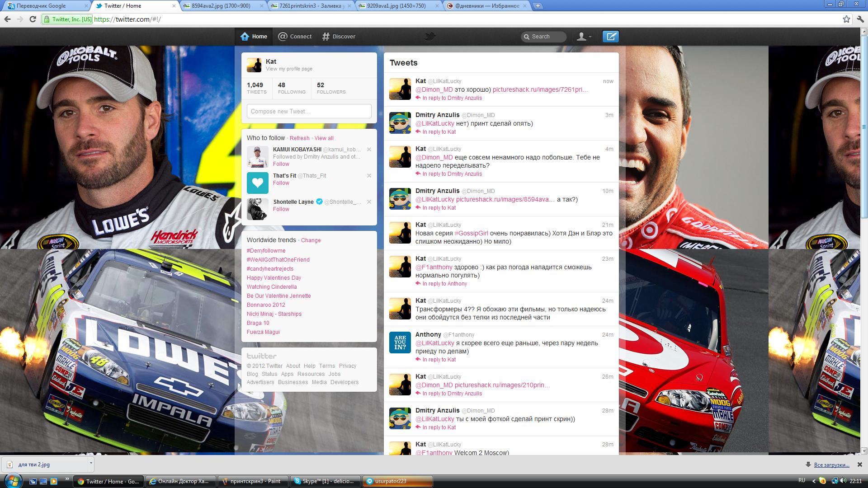
Task: Click the Twitter bird logo
Action: 430,37
